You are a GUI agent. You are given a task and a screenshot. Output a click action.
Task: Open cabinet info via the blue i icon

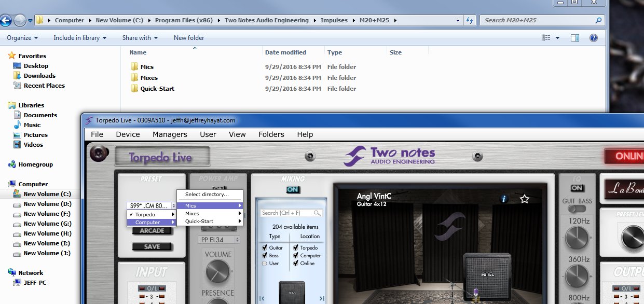[504, 199]
